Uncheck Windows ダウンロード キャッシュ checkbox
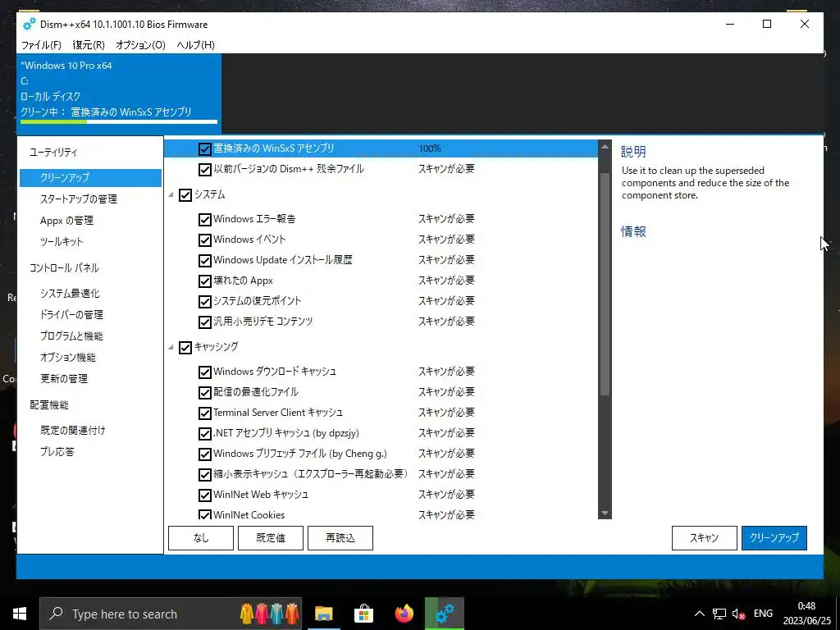This screenshot has width=840, height=630. click(x=204, y=372)
